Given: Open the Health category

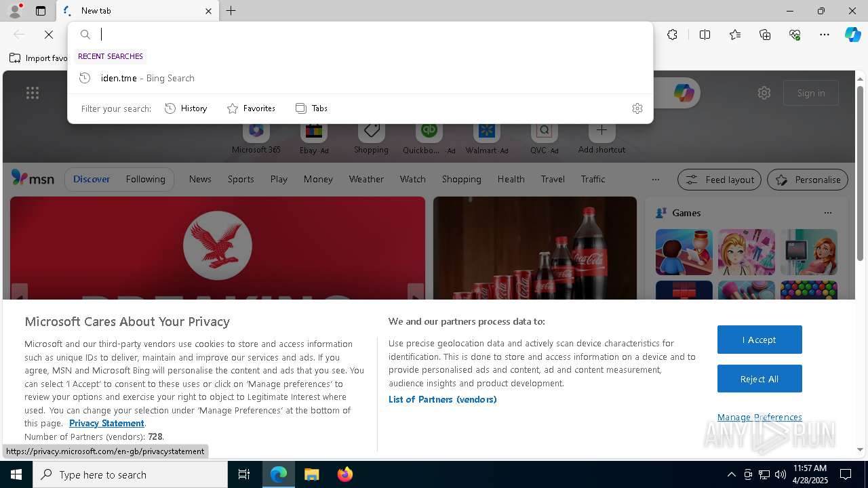Looking at the screenshot, I should pyautogui.click(x=511, y=179).
